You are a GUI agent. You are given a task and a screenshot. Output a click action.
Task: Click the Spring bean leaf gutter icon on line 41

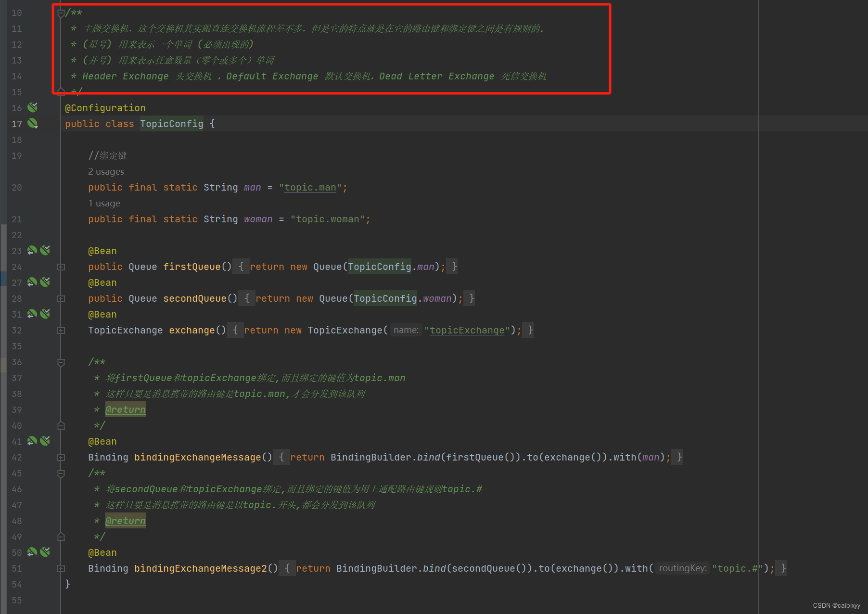point(45,441)
